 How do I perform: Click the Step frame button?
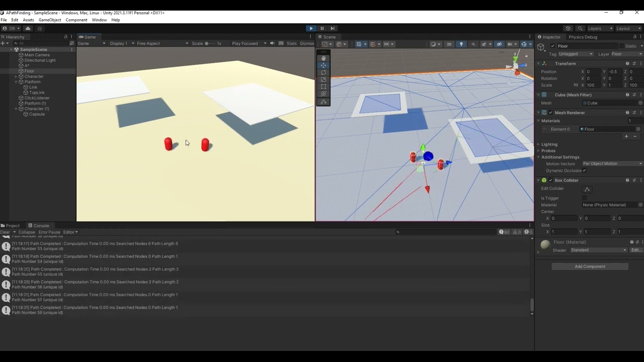(x=333, y=29)
